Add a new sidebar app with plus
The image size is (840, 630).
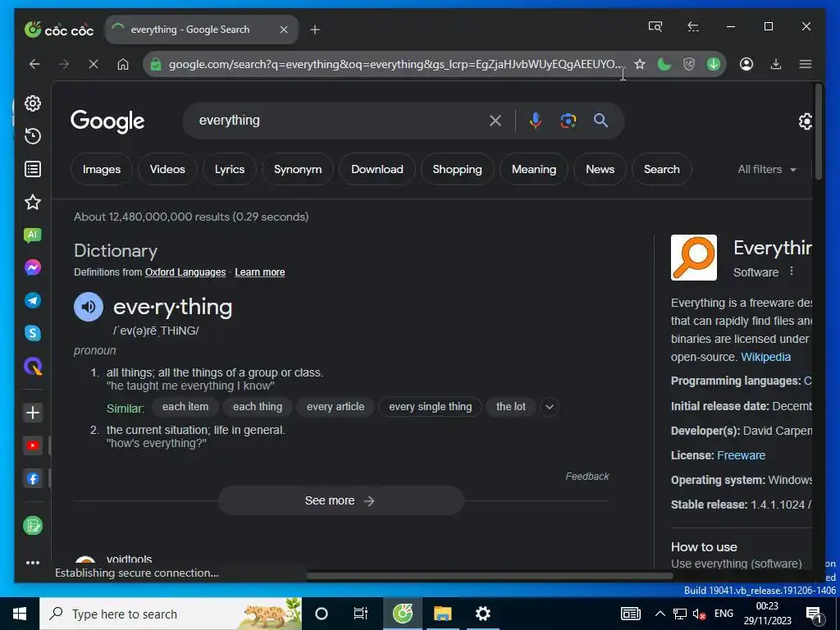pyautogui.click(x=33, y=413)
